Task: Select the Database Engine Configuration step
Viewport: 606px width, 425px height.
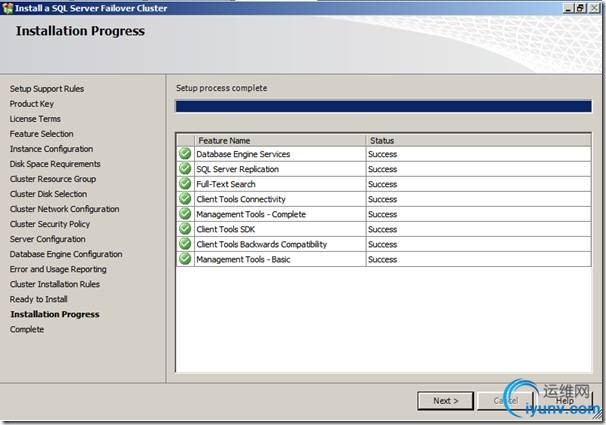Action: (66, 254)
